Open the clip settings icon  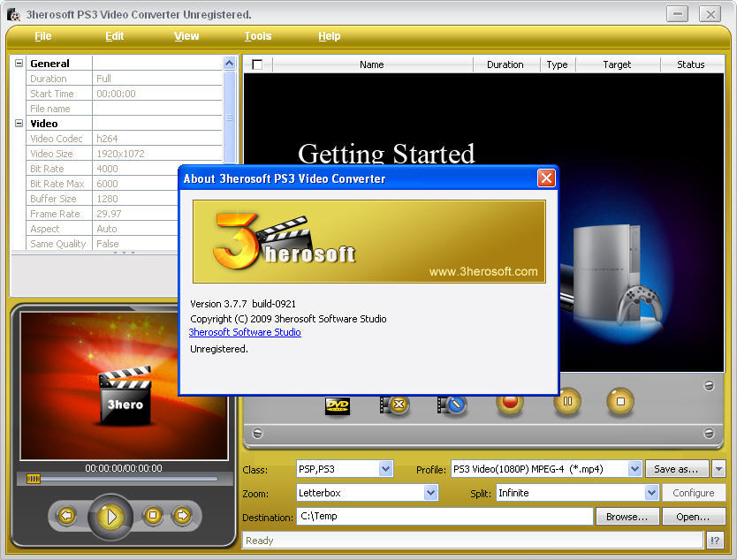point(452,405)
